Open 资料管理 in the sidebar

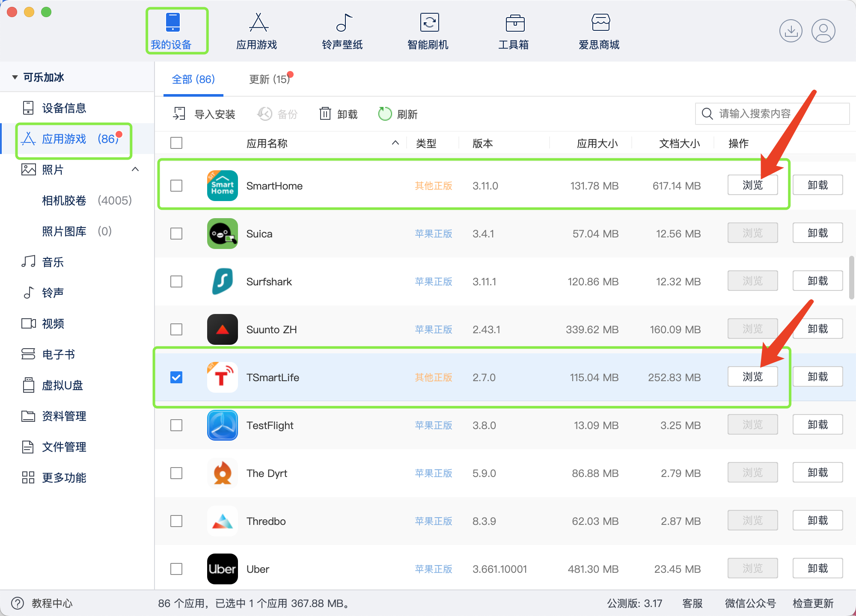(x=77, y=416)
